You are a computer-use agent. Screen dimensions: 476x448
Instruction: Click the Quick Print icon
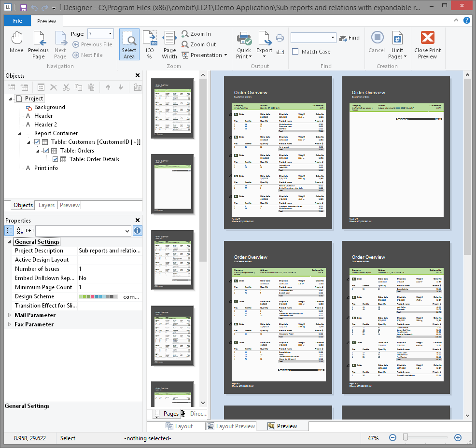pyautogui.click(x=244, y=39)
